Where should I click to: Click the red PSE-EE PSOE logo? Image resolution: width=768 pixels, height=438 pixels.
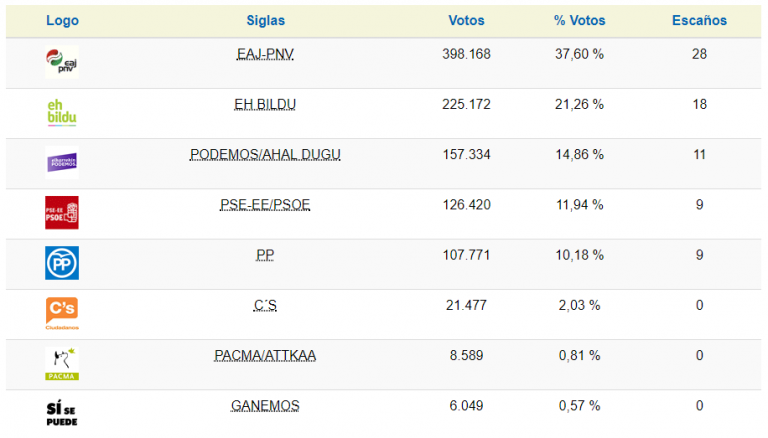62,213
